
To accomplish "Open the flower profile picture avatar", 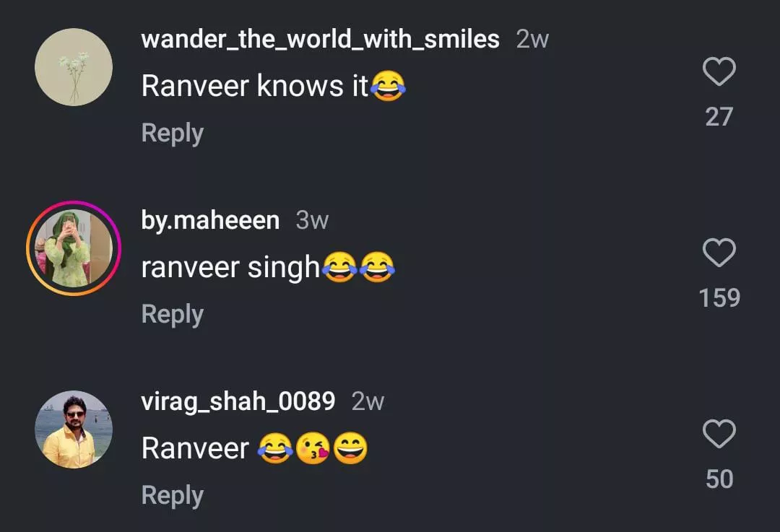I will coord(74,67).
